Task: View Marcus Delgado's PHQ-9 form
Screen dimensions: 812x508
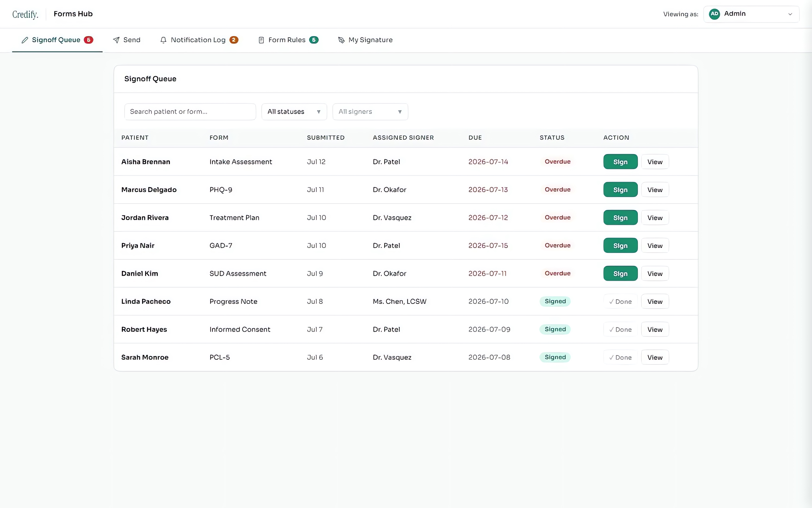Action: (655, 190)
